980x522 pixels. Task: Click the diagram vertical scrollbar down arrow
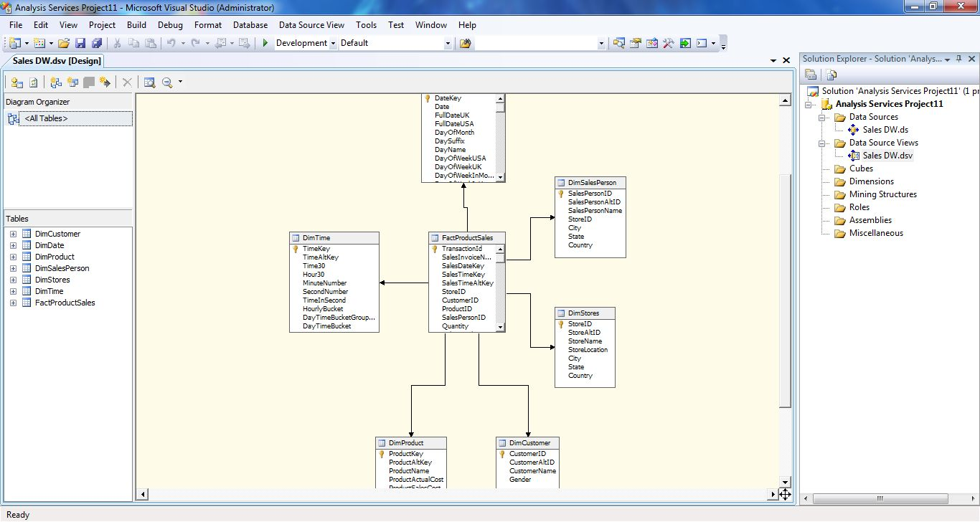point(785,482)
